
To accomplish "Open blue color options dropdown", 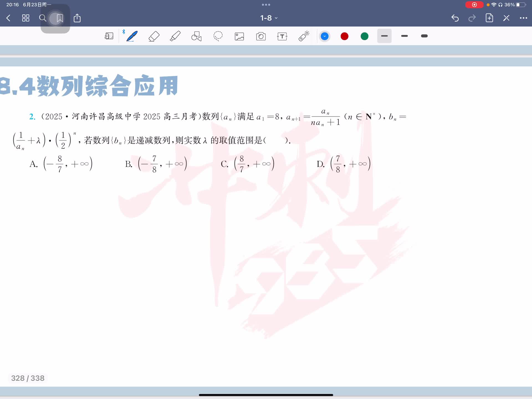I will point(324,36).
